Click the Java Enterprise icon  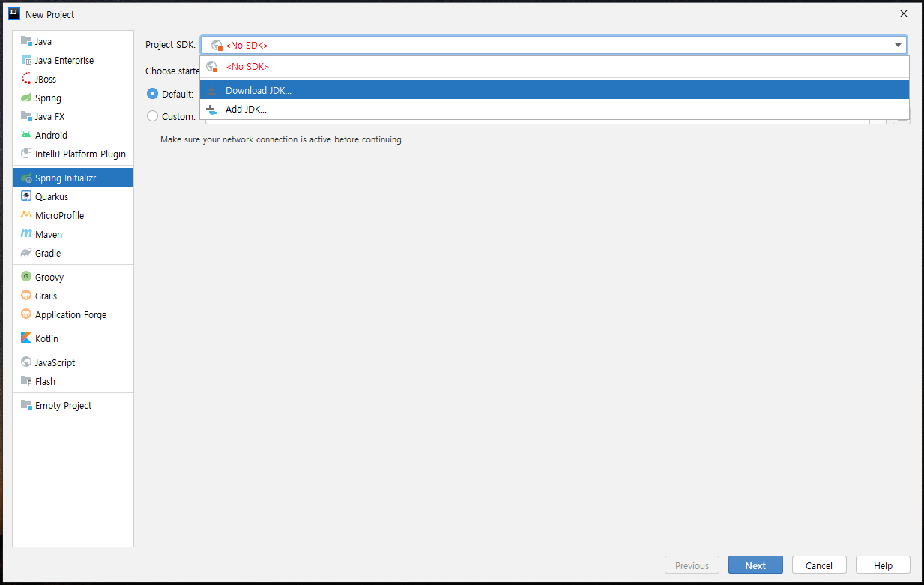coord(26,60)
